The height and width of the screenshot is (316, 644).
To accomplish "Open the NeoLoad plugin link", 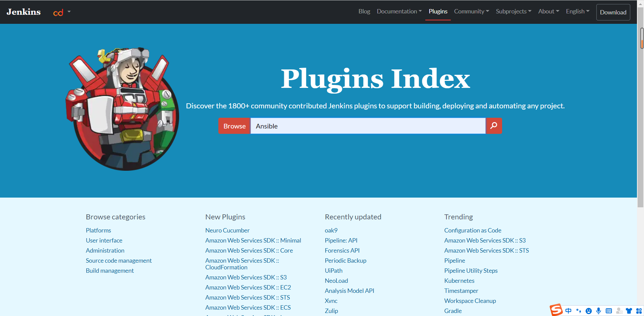I will [x=336, y=281].
